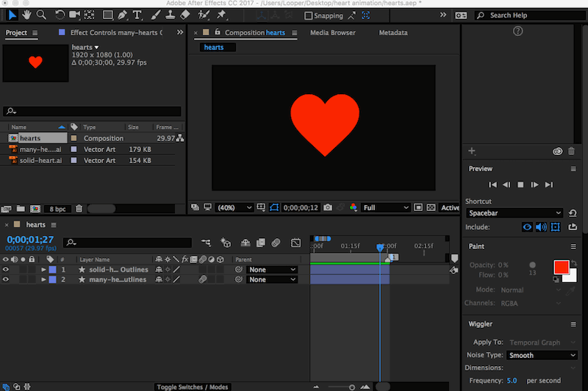The height and width of the screenshot is (391, 588).
Task: Open the Full resolution dropdown
Action: point(385,208)
